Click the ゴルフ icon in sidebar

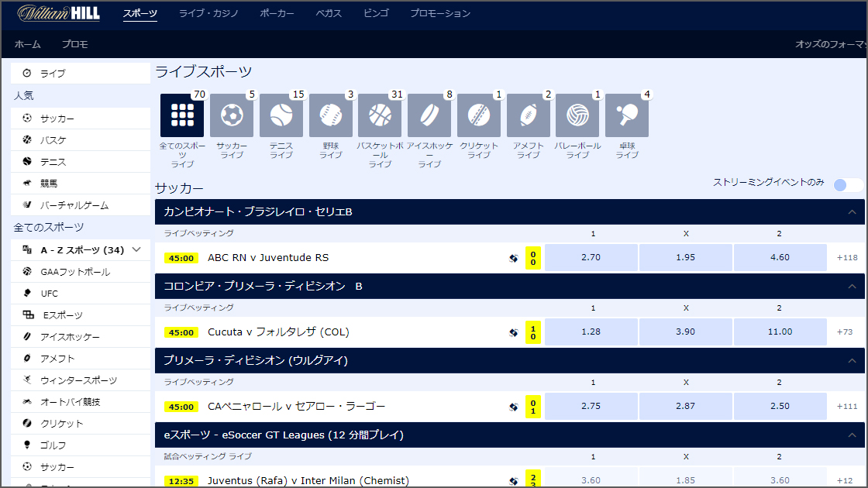pyautogui.click(x=26, y=445)
